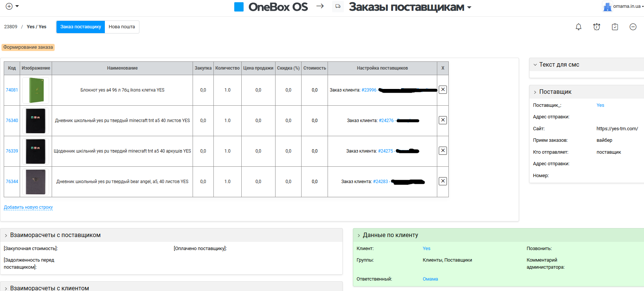This screenshot has width=644, height=291.
Task: Open client order #24276 link
Action: coord(386,121)
